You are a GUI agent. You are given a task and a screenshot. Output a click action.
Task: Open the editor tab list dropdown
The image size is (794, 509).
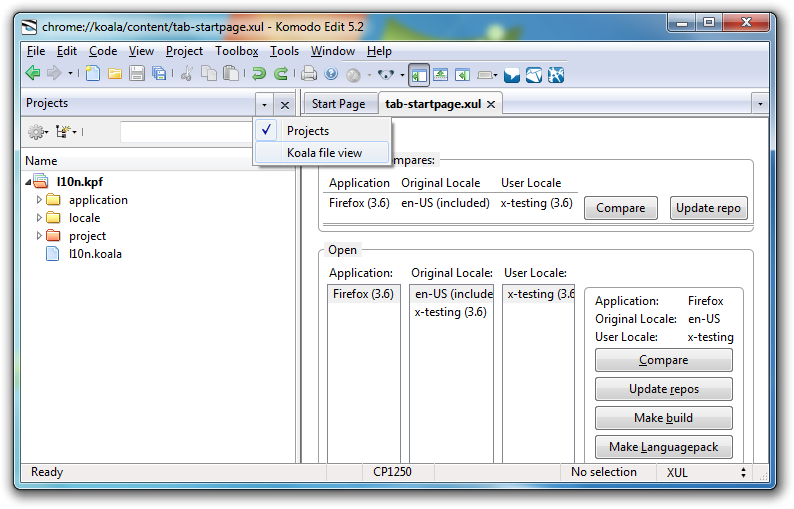click(x=760, y=104)
